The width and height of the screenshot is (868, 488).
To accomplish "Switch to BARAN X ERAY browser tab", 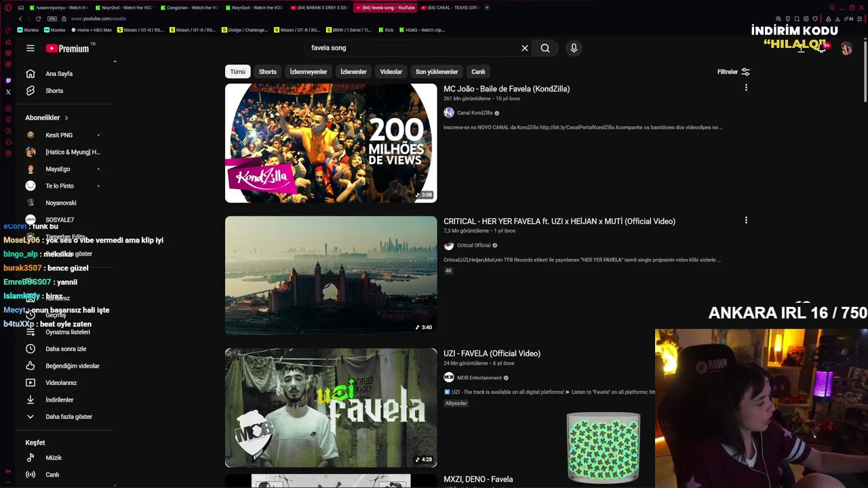I will [x=319, y=7].
